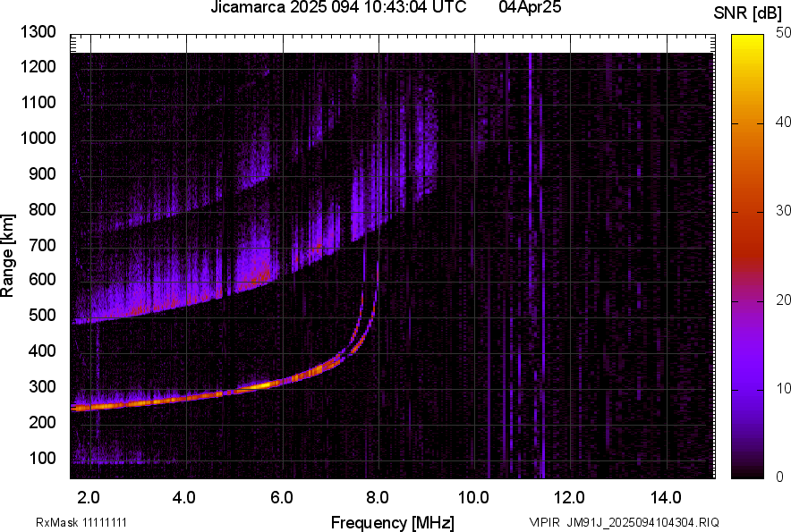Click the frequency tick label '2.0'
This screenshot has height=532, width=791.
click(x=89, y=498)
